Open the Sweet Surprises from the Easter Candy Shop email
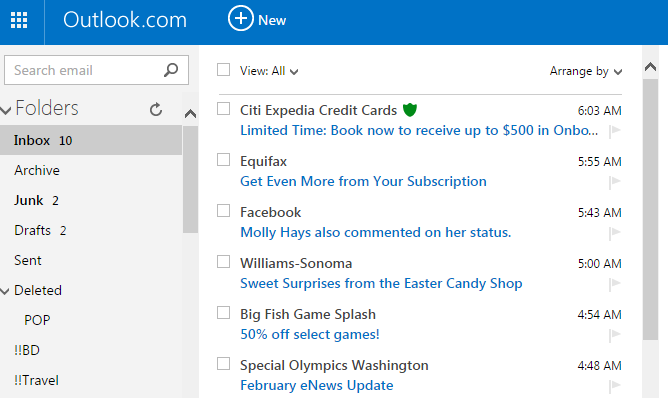 coord(381,283)
